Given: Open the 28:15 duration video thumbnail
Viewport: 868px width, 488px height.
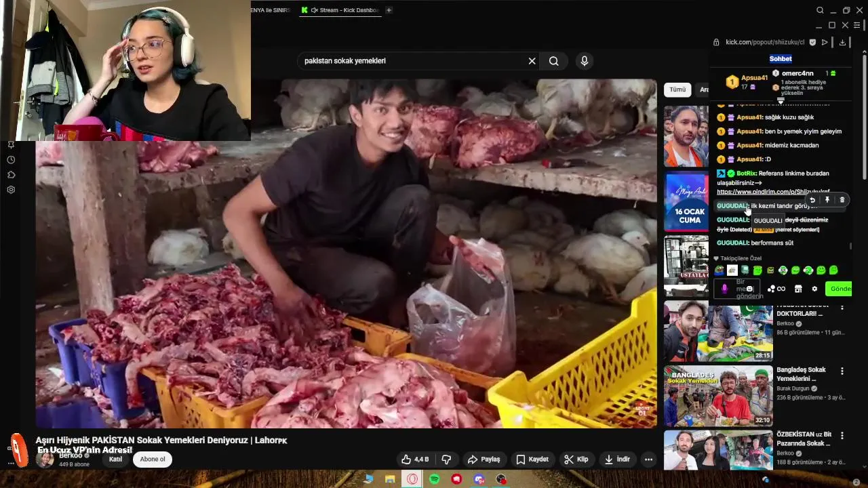Looking at the screenshot, I should (718, 332).
